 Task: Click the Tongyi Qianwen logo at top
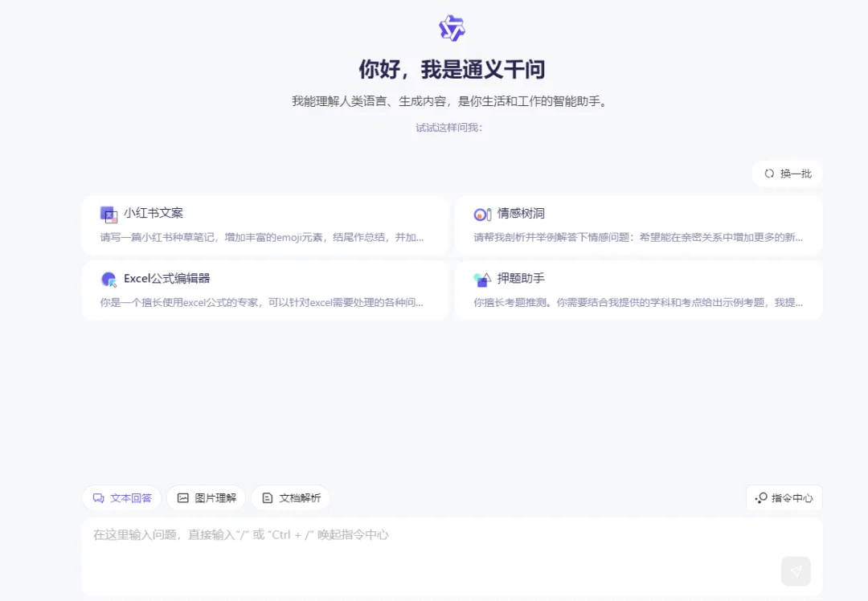452,27
